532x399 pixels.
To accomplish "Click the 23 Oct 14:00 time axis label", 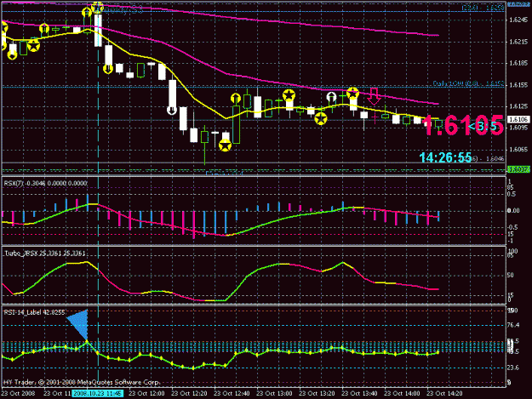I will (402, 394).
